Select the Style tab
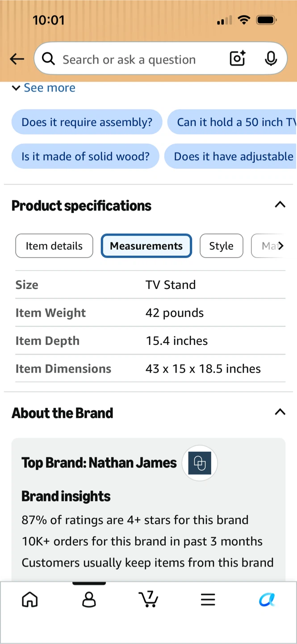 pos(222,246)
